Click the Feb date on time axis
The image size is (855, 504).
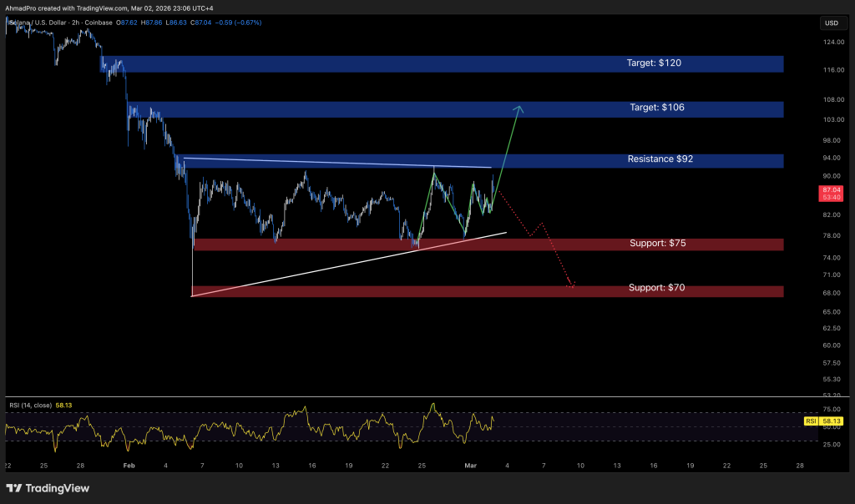(129, 464)
